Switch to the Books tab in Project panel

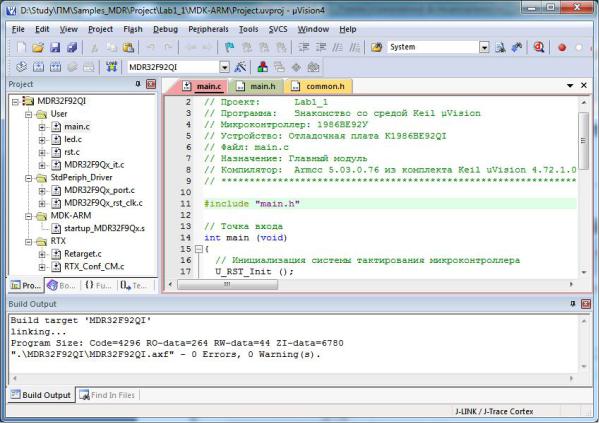[x=62, y=285]
